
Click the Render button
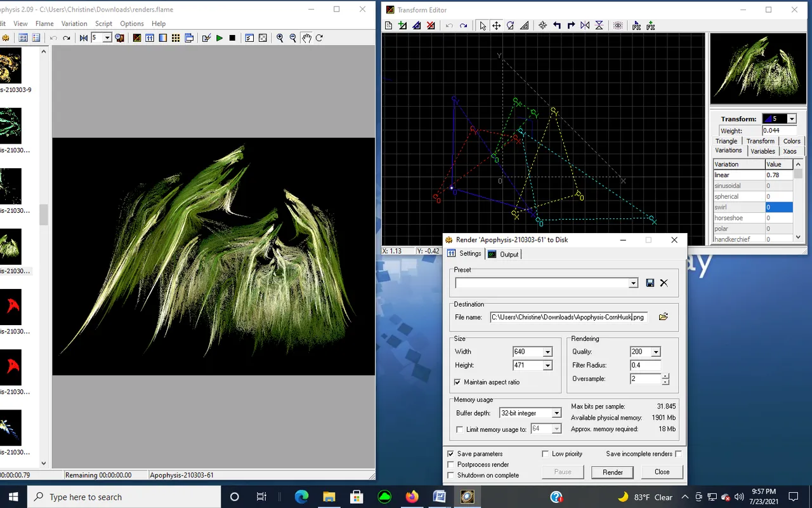(x=612, y=472)
